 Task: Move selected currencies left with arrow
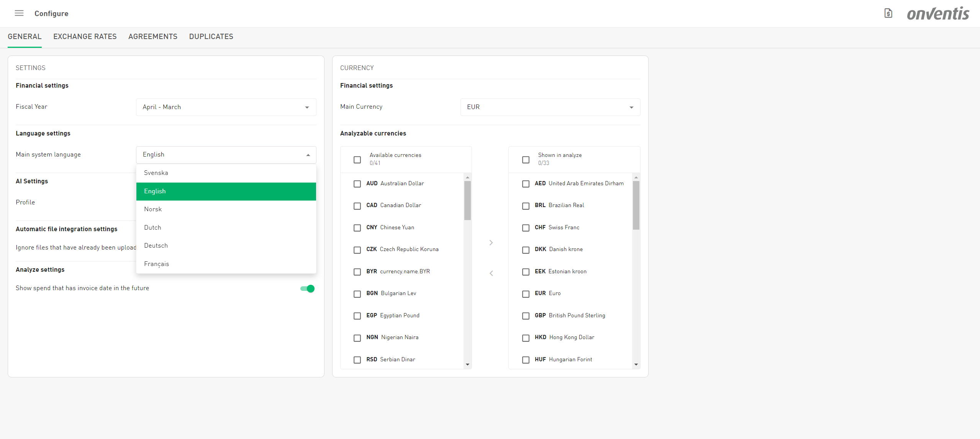pos(491,273)
